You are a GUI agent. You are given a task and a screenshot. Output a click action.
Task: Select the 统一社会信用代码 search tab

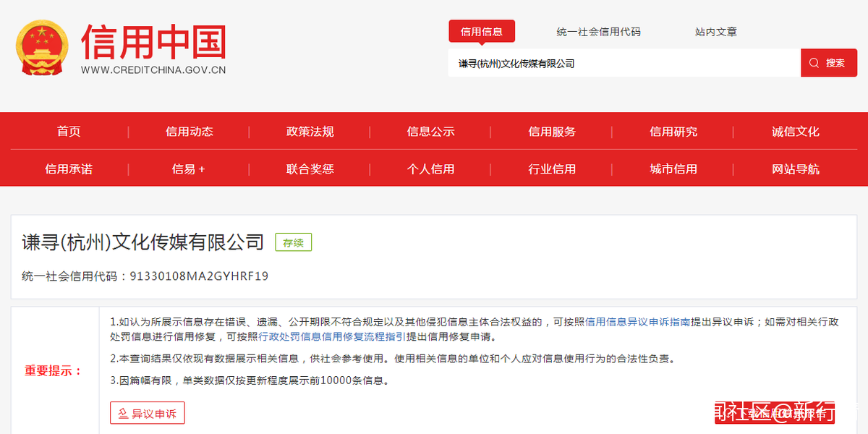click(598, 32)
